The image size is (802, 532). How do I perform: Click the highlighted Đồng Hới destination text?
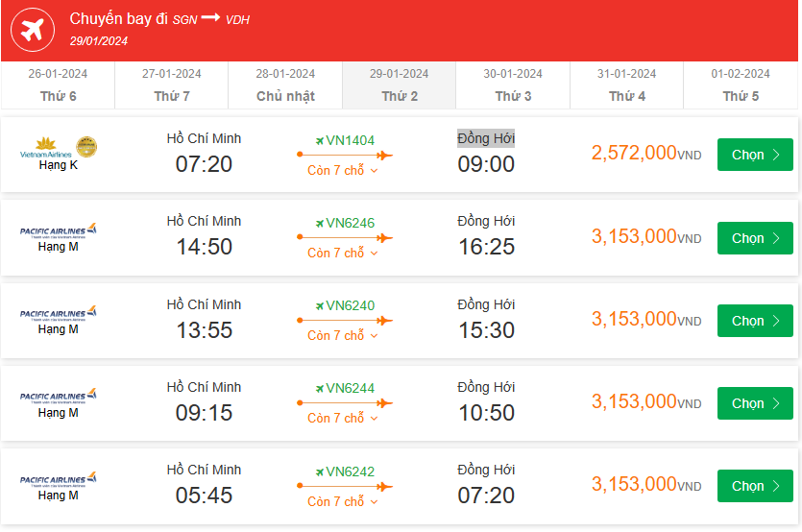pyautogui.click(x=486, y=138)
